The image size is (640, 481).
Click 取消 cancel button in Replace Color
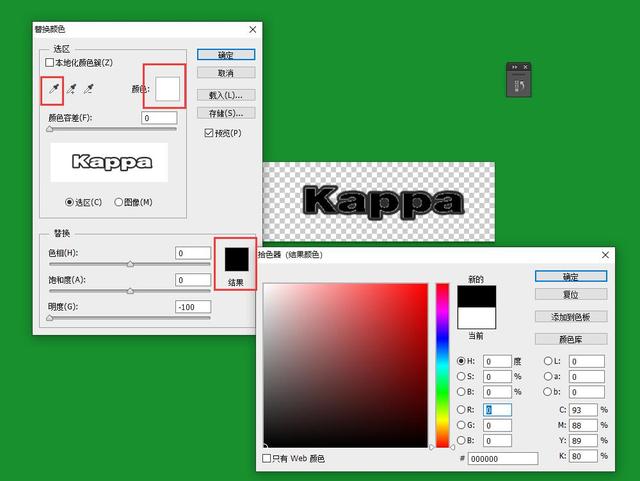(x=226, y=73)
